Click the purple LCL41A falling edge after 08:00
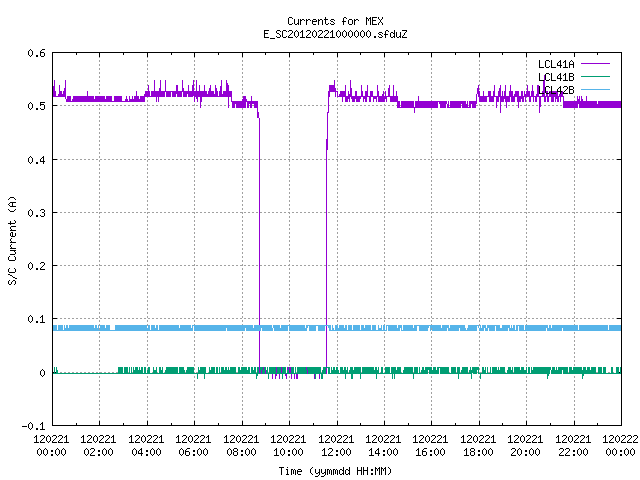This screenshot has height=480, width=640. [x=259, y=241]
